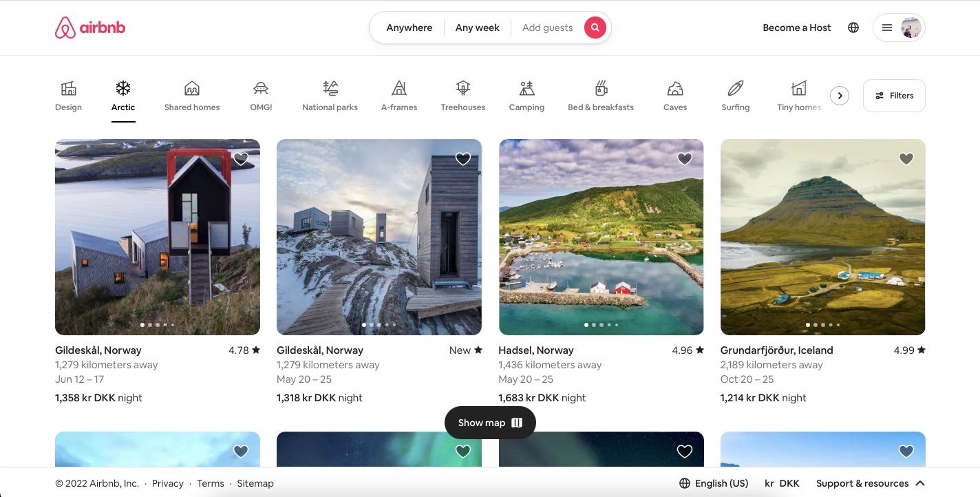980x497 pixels.
Task: Favorite the Grundarfjörður, Iceland listing
Action: [906, 158]
